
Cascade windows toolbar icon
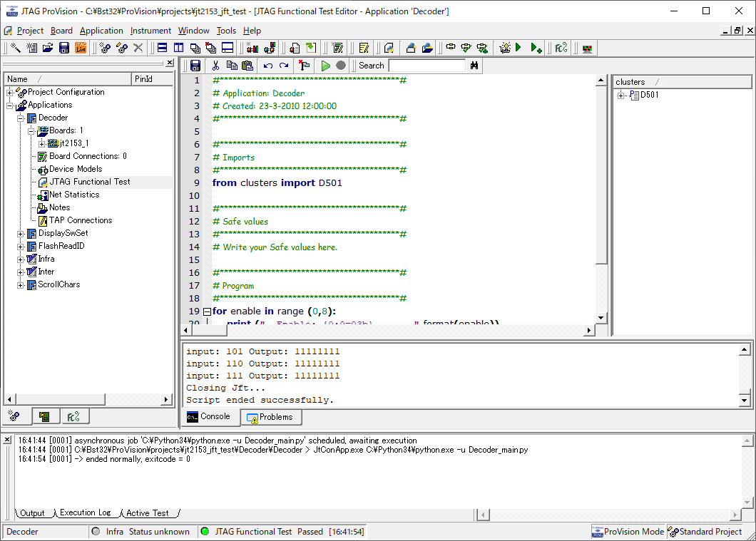(x=195, y=48)
